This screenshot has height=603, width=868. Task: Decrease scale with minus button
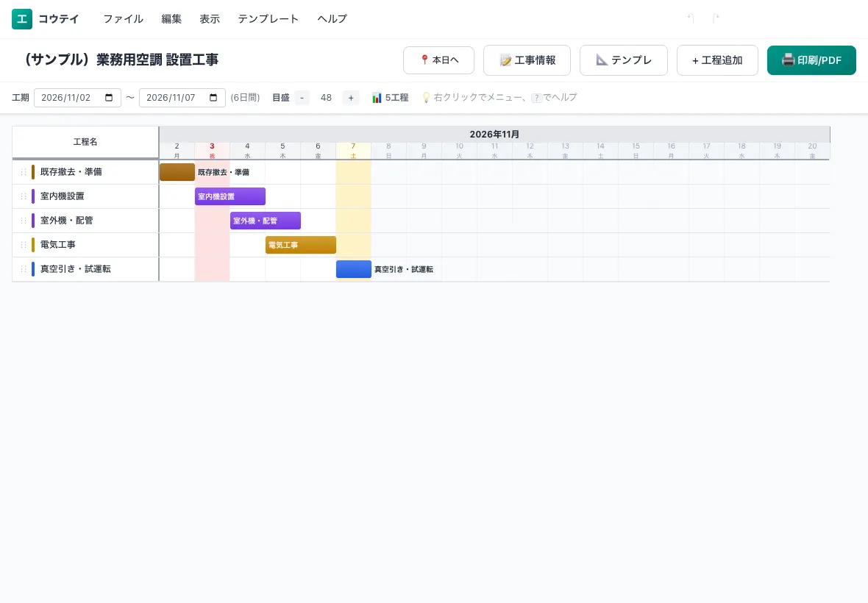tap(302, 98)
